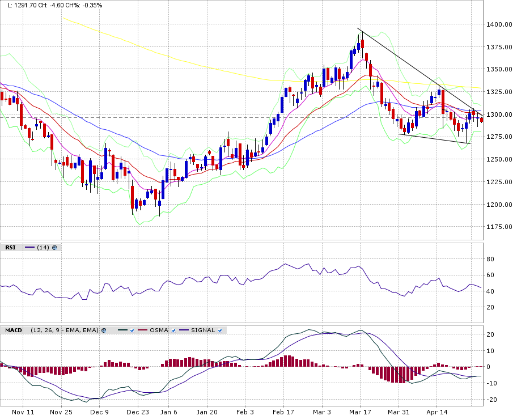Screen dimensions: 517x420
Task: Select the MACD panel label
Action: click(14, 330)
